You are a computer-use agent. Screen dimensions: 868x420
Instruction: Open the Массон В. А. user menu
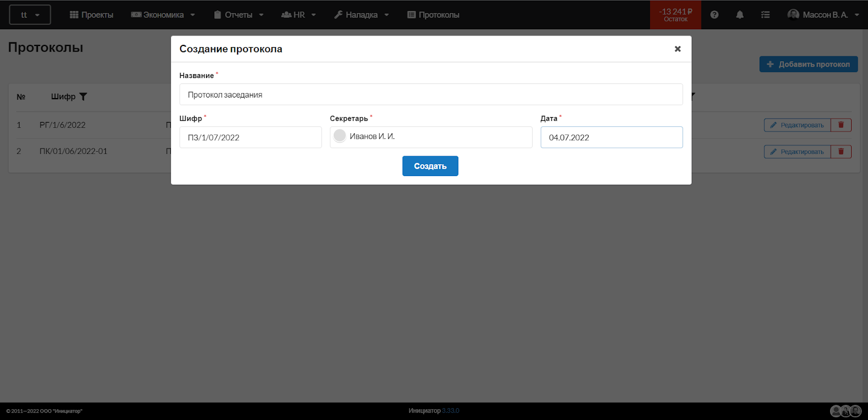pyautogui.click(x=824, y=15)
